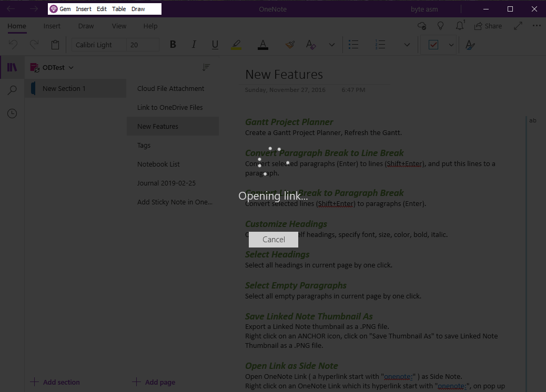Viewport: 546px width, 392px height.
Task: Open the Journal 2019-02-25 page
Action: pyautogui.click(x=173, y=183)
